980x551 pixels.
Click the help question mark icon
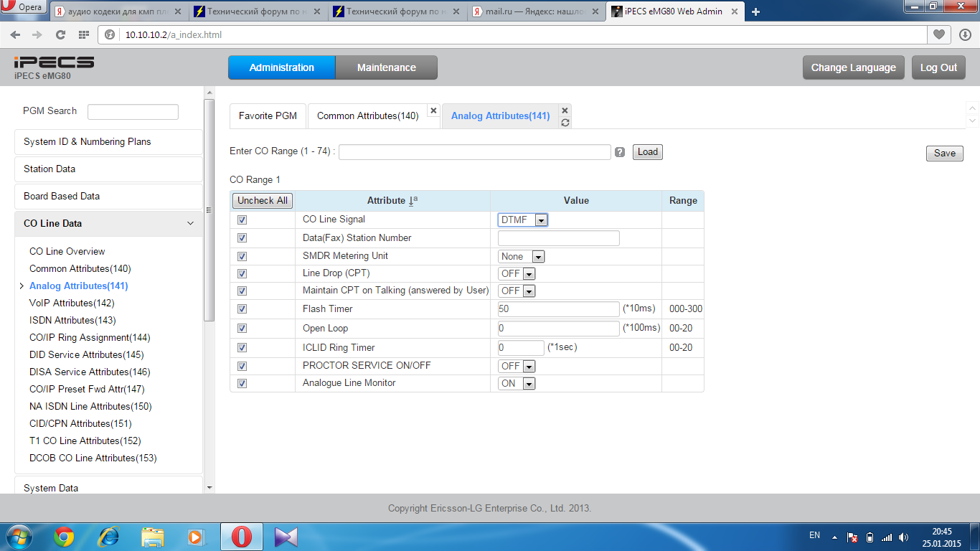click(620, 152)
